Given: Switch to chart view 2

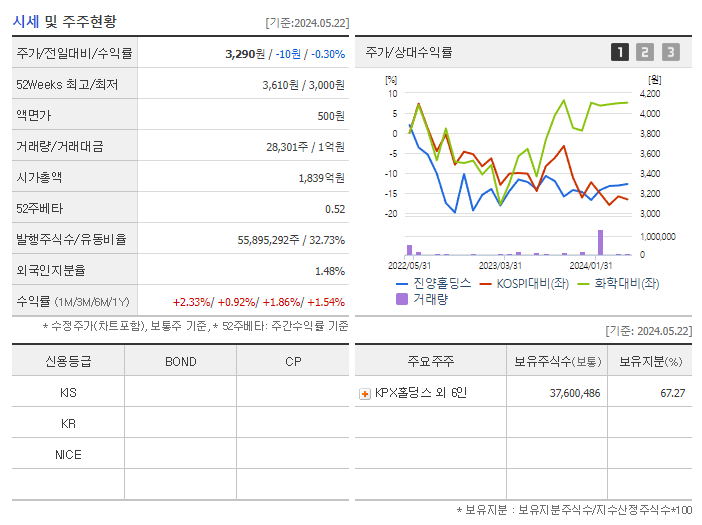Looking at the screenshot, I should tap(645, 52).
